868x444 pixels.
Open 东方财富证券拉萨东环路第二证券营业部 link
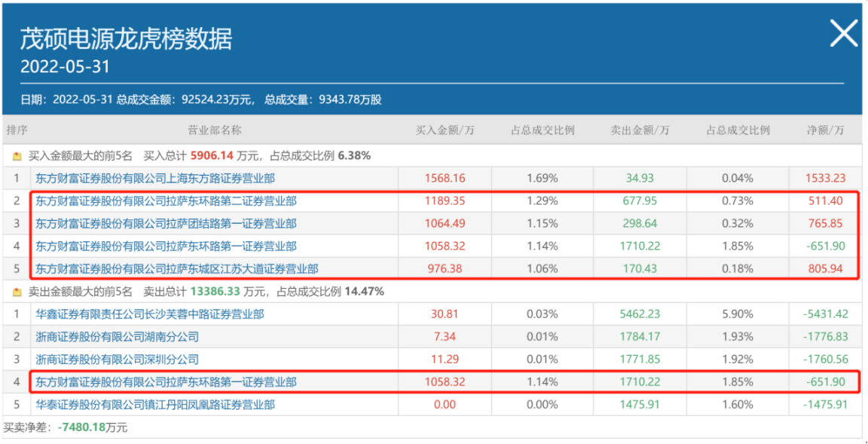tap(166, 201)
